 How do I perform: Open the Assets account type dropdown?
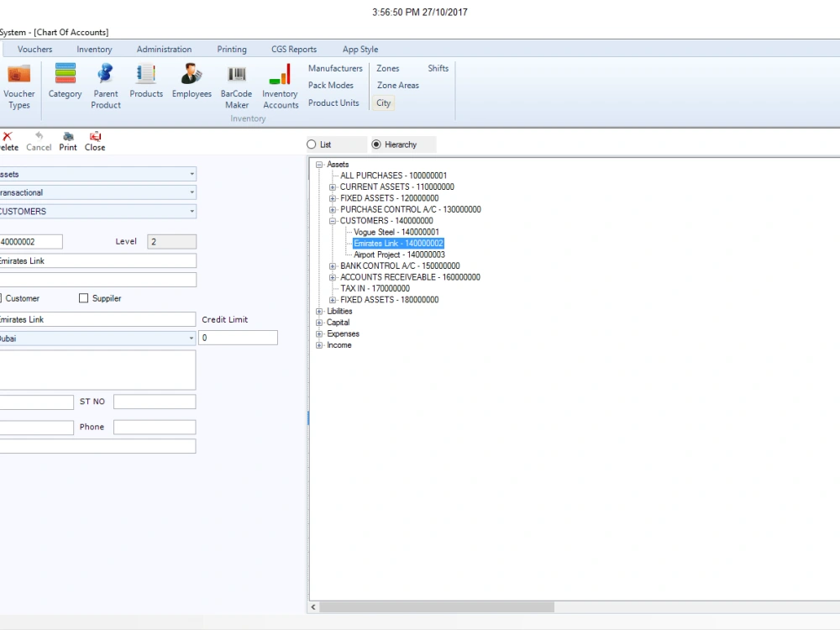click(192, 174)
